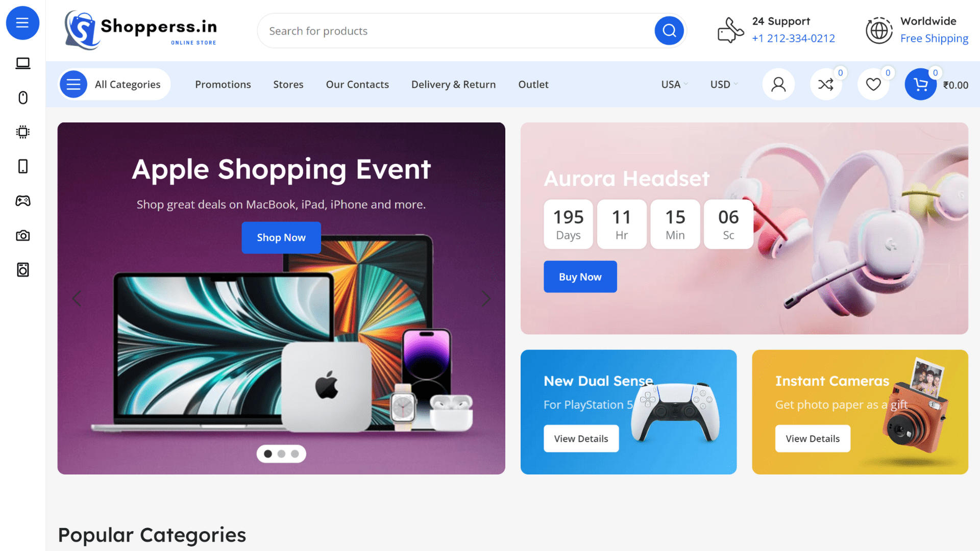The width and height of the screenshot is (980, 551).
Task: Expand the All Categories menu
Action: [x=114, y=84]
